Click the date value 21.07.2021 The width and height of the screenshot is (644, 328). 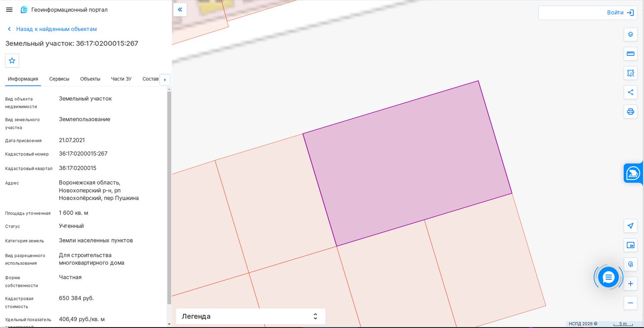tap(72, 140)
